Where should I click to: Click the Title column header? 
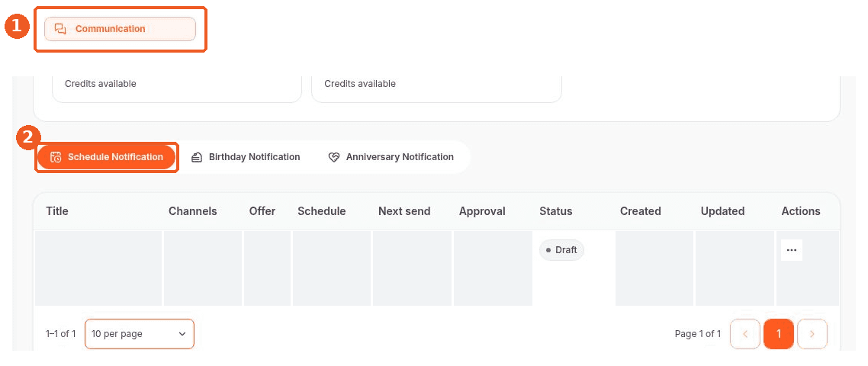pos(57,211)
